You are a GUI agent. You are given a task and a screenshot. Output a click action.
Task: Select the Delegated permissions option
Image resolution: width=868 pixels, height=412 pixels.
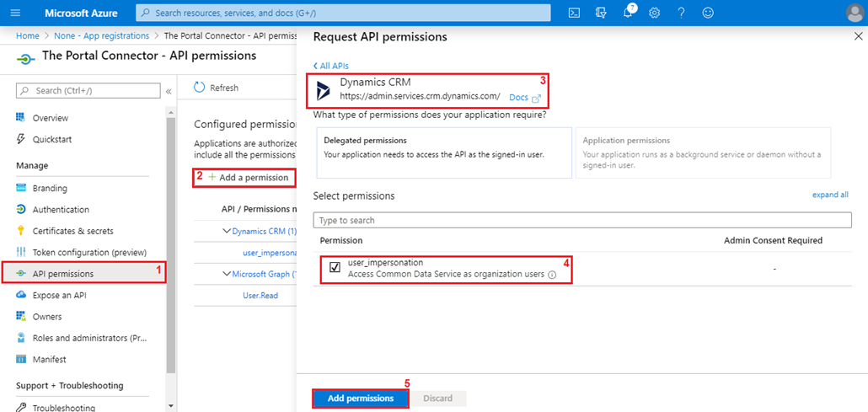[444, 152]
